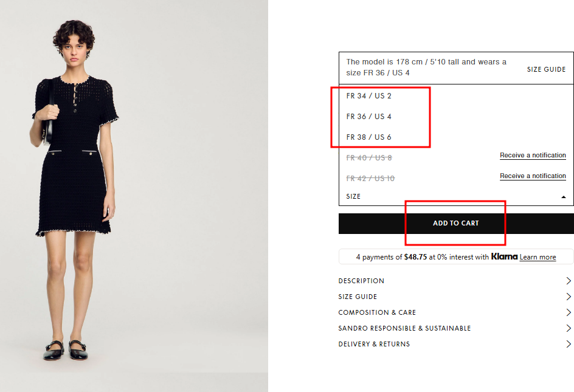Screen dimensions: 574x392
Task: Choose size FR 36 / US 4
Action: (x=368, y=117)
